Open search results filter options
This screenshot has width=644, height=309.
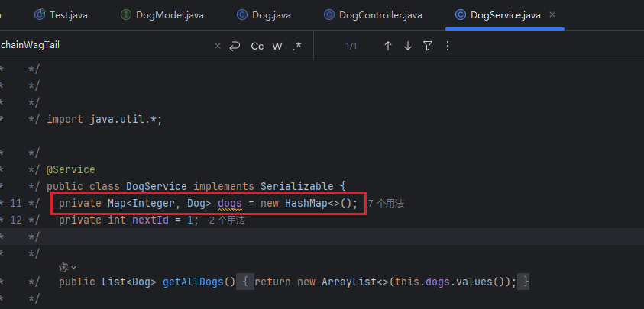pyautogui.click(x=428, y=46)
